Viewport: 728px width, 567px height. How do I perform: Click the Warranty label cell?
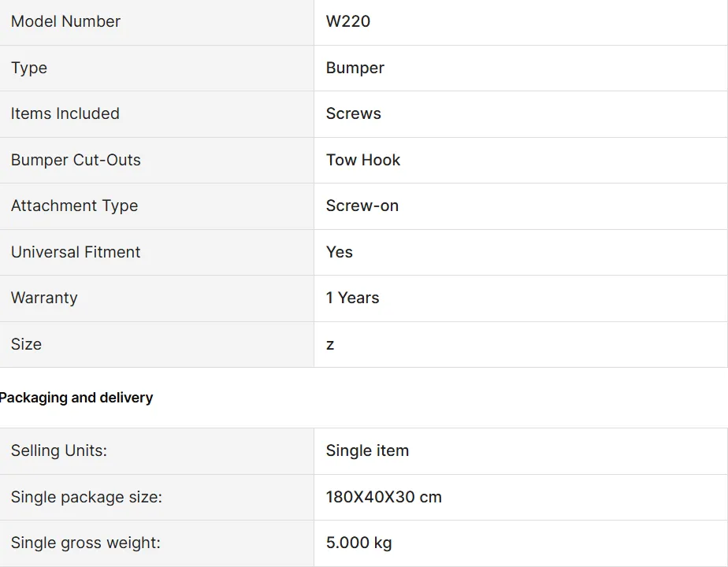pos(44,298)
